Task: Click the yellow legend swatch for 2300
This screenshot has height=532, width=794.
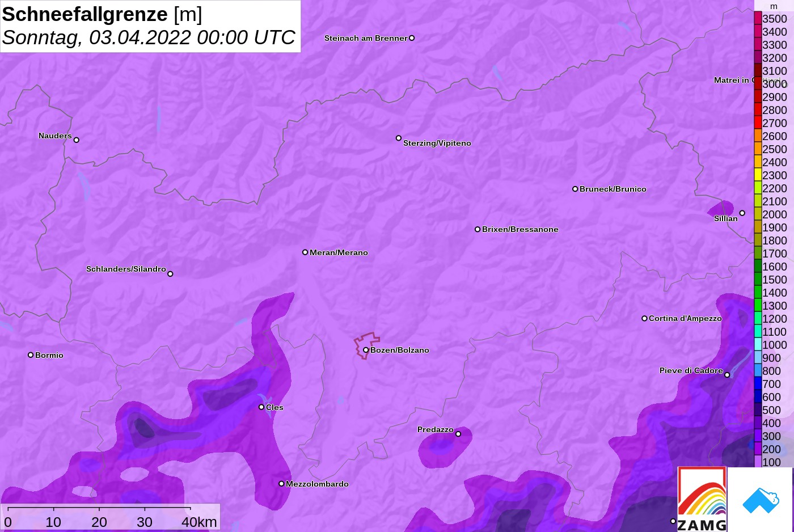Action: [758, 175]
